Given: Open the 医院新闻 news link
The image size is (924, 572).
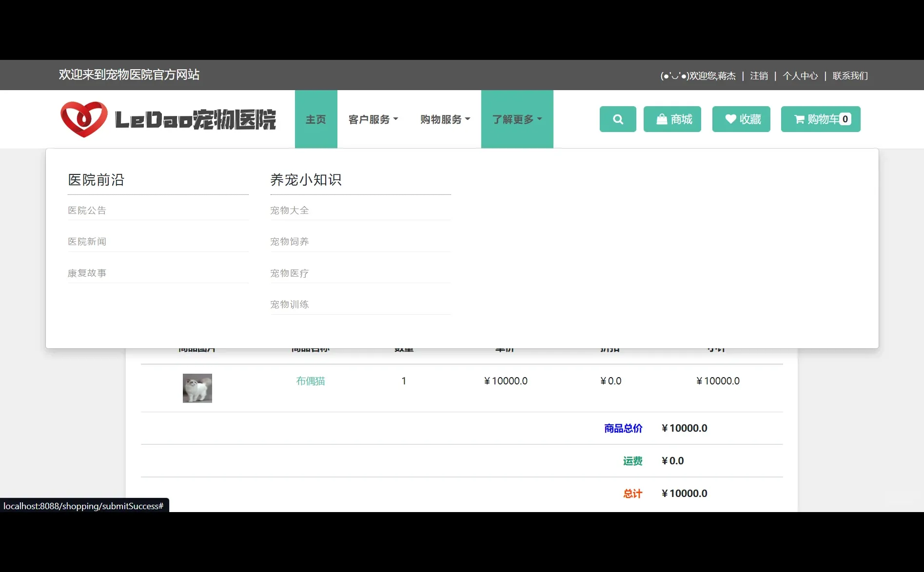Looking at the screenshot, I should (x=87, y=241).
